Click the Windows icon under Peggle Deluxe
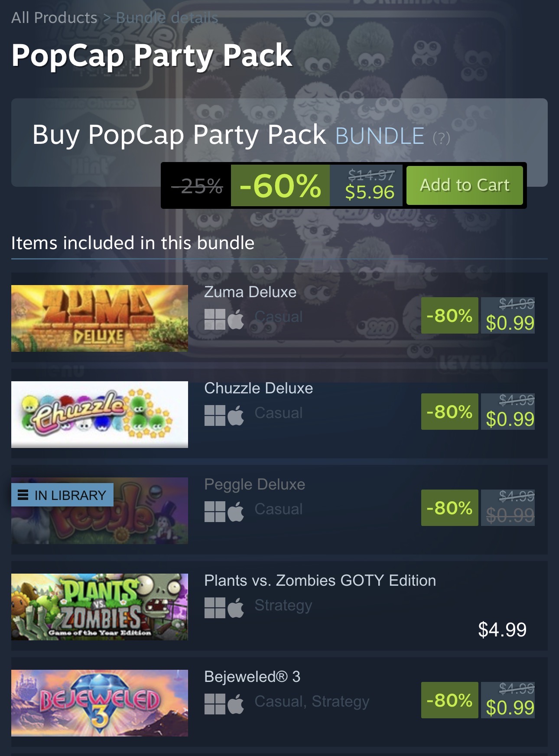Image resolution: width=559 pixels, height=756 pixels. (x=215, y=512)
